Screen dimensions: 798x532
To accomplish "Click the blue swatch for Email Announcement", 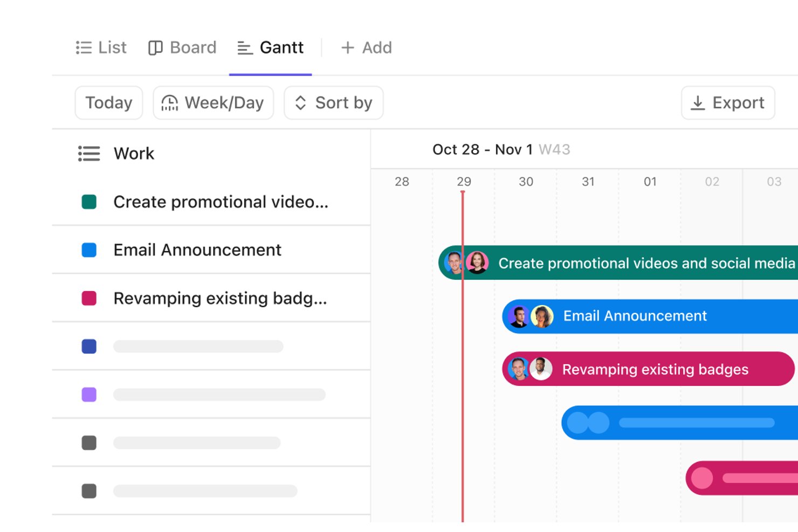I will tap(89, 250).
